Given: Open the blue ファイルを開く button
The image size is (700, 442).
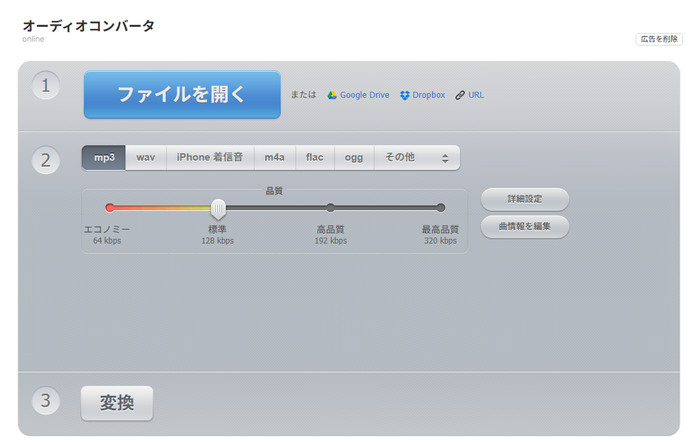Looking at the screenshot, I should coord(182,95).
